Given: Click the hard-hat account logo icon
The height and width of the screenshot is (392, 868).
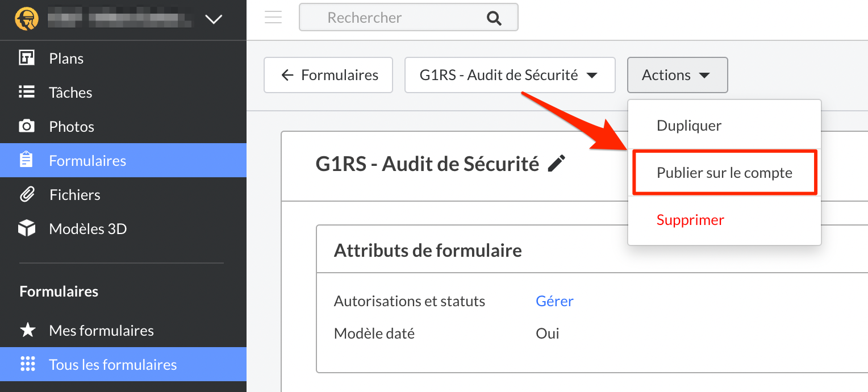Looking at the screenshot, I should 27,19.
